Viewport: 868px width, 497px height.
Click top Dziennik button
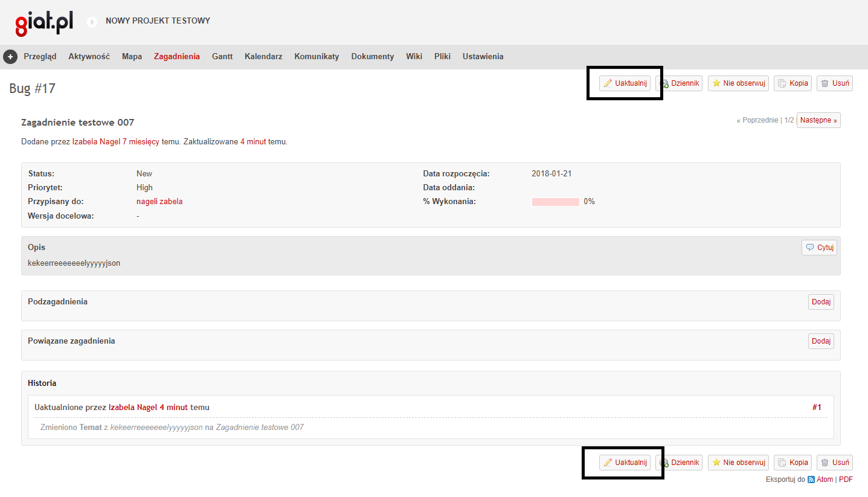click(679, 83)
